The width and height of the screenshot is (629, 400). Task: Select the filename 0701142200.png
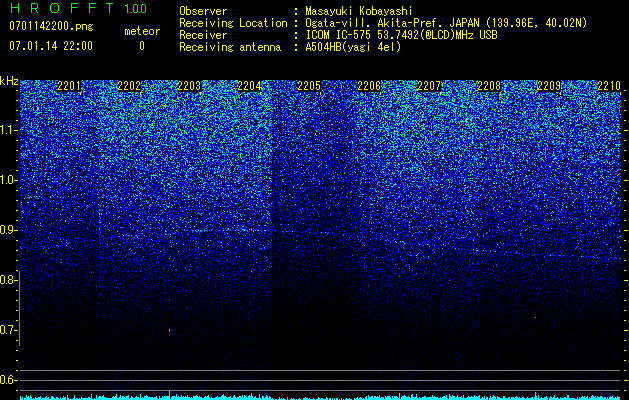coord(51,27)
